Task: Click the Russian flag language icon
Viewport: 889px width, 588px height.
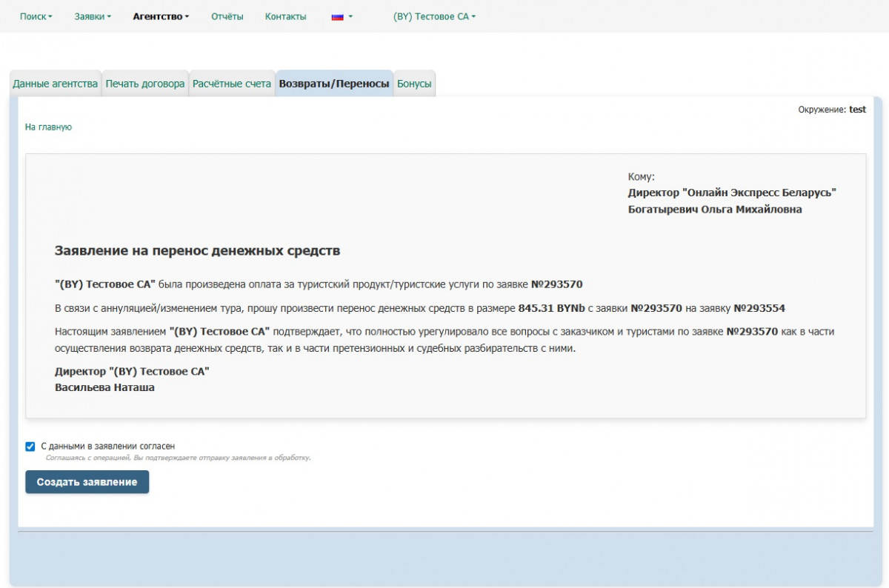Action: click(337, 17)
